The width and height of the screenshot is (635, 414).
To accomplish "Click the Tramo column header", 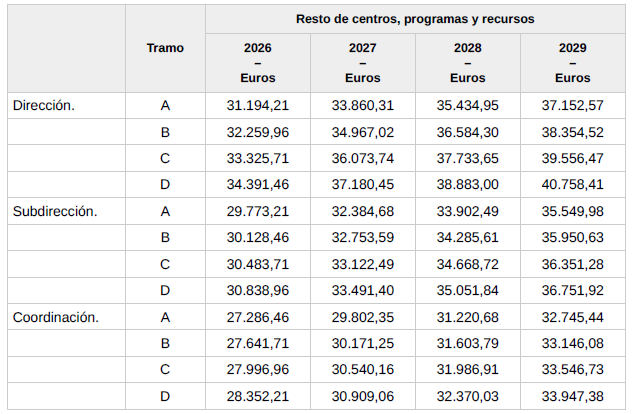I will click(165, 48).
